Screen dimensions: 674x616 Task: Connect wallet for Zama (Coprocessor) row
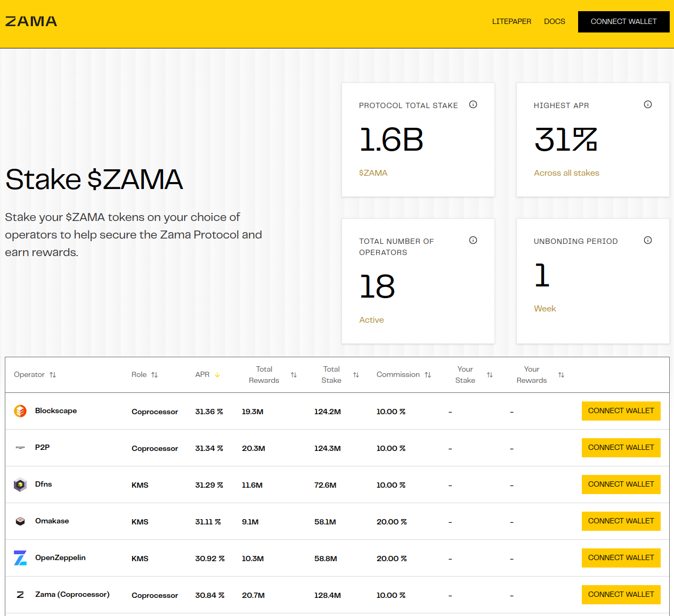tap(621, 595)
